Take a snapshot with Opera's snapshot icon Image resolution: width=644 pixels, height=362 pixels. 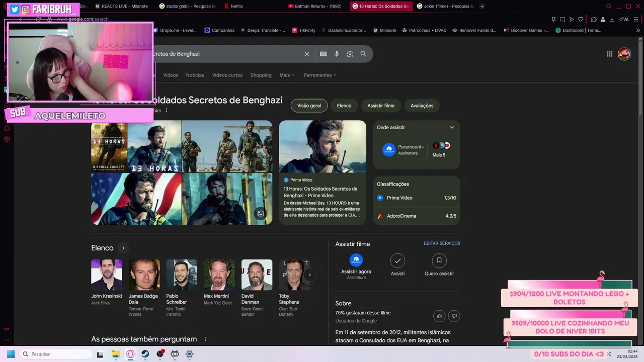click(562, 19)
